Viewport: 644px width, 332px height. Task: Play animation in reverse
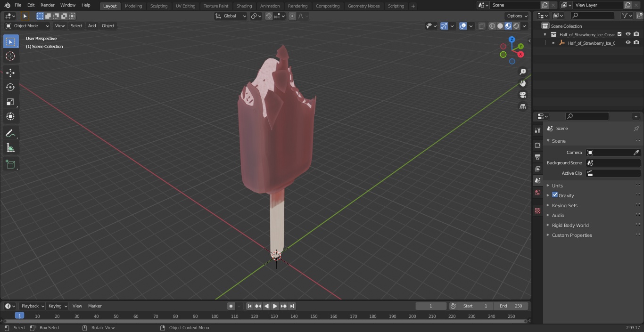(266, 306)
